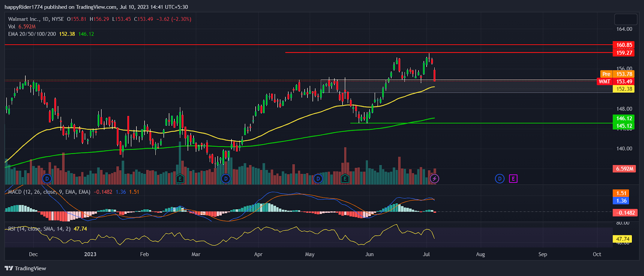This screenshot has width=644, height=276.
Task: Click the May label on the time axis
Action: click(x=310, y=254)
